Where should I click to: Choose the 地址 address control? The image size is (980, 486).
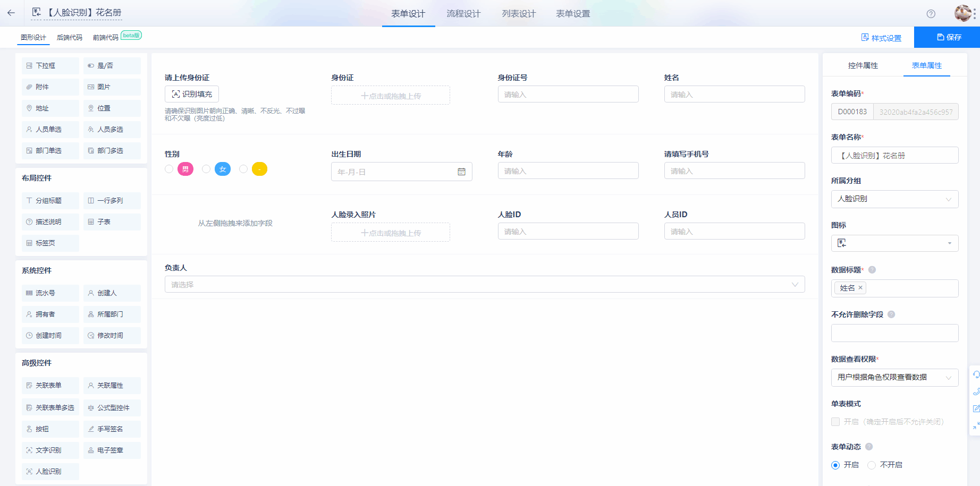[x=50, y=108]
